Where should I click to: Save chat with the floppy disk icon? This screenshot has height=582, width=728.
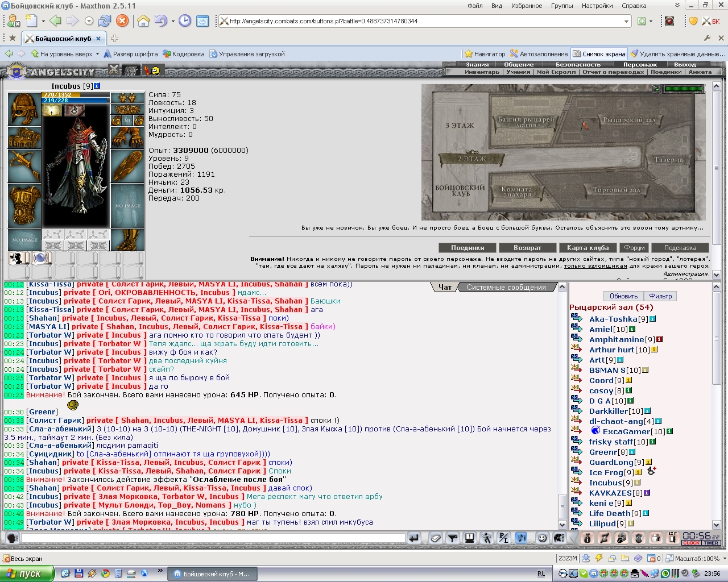tap(470, 538)
